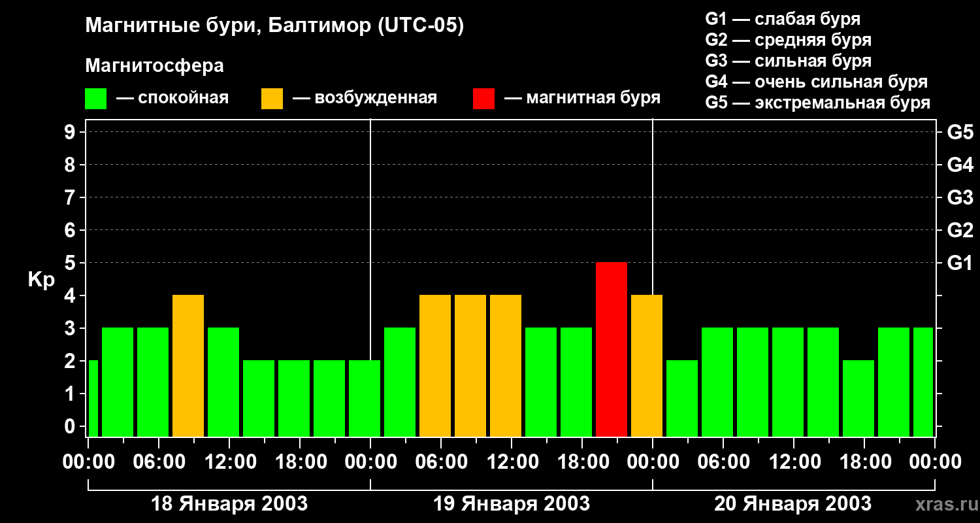Click the Kp axis value "0"
The width and height of the screenshot is (980, 523).
point(71,427)
